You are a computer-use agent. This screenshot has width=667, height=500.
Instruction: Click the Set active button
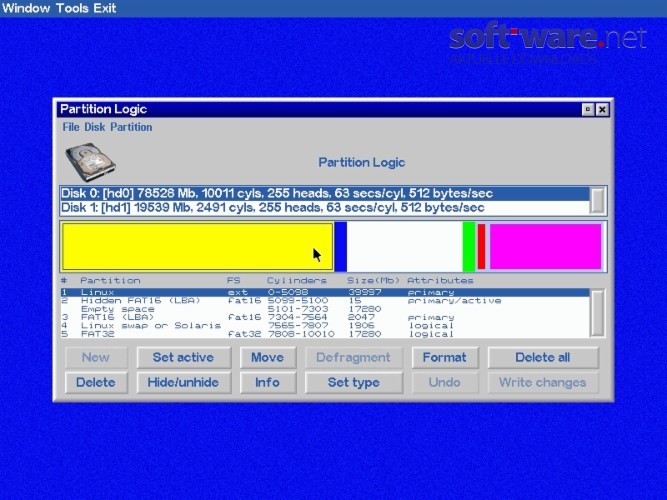[184, 357]
